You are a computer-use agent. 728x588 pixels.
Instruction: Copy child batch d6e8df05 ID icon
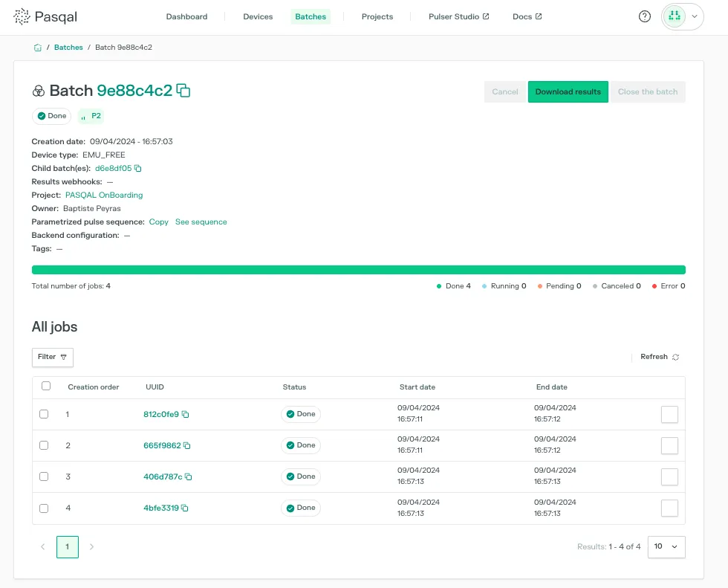[x=138, y=168]
